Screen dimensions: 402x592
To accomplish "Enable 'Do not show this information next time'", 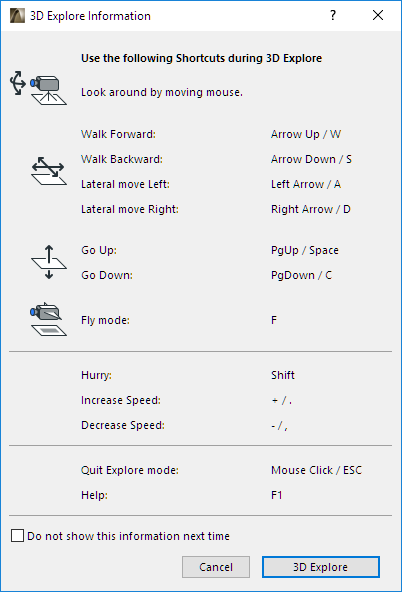I will [x=17, y=536].
